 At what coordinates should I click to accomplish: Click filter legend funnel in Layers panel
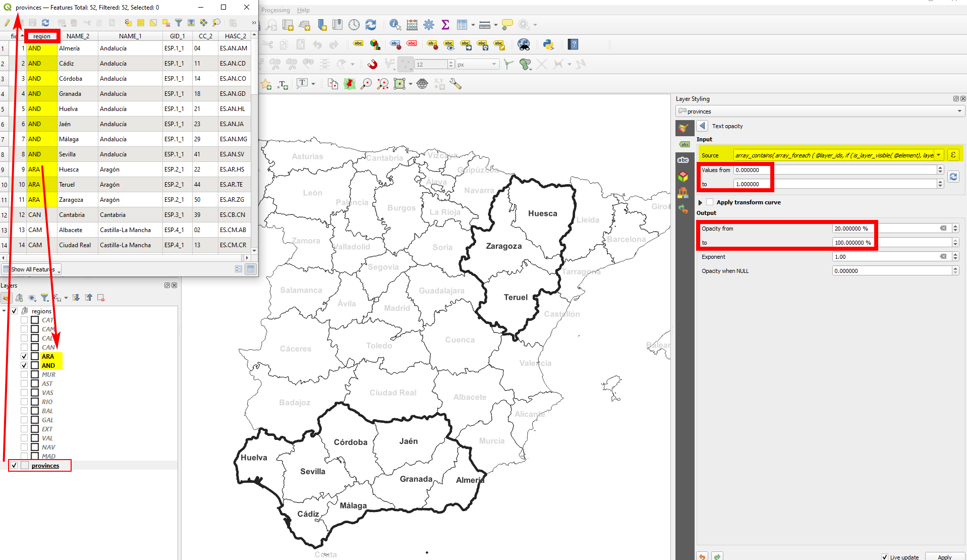tap(44, 298)
